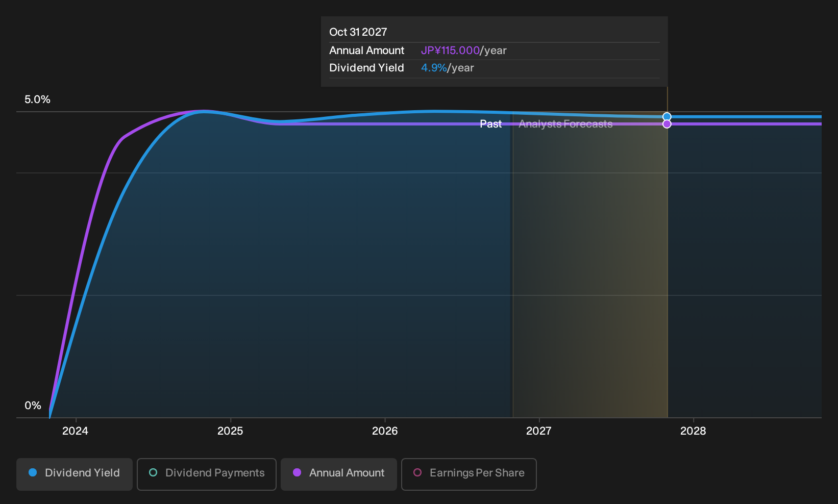This screenshot has width=838, height=504.
Task: Toggle the Dividend Yield series button
Action: tap(75, 474)
